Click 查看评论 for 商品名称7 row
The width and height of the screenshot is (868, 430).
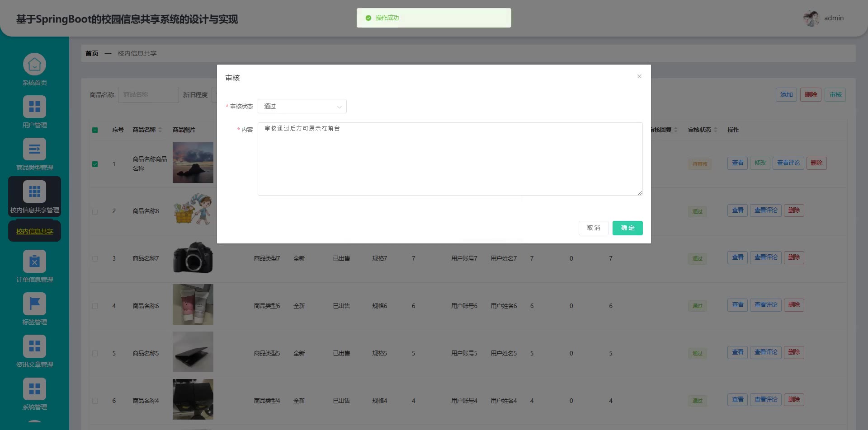766,257
